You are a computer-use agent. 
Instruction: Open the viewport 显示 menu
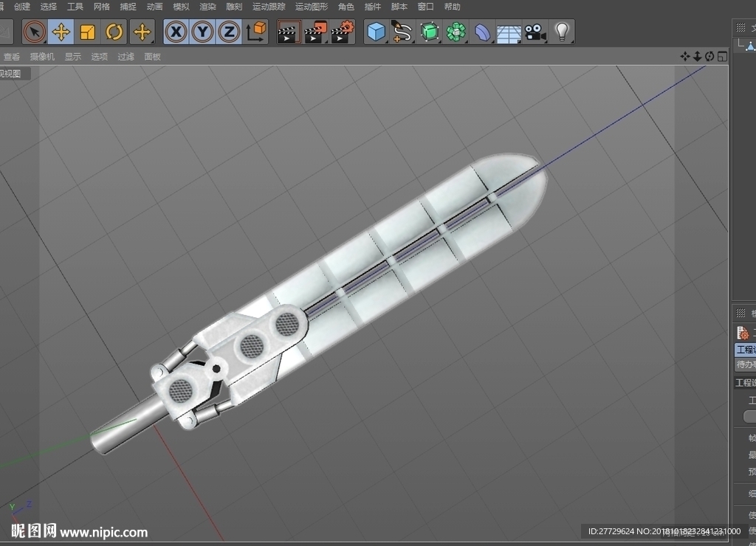tap(73, 57)
